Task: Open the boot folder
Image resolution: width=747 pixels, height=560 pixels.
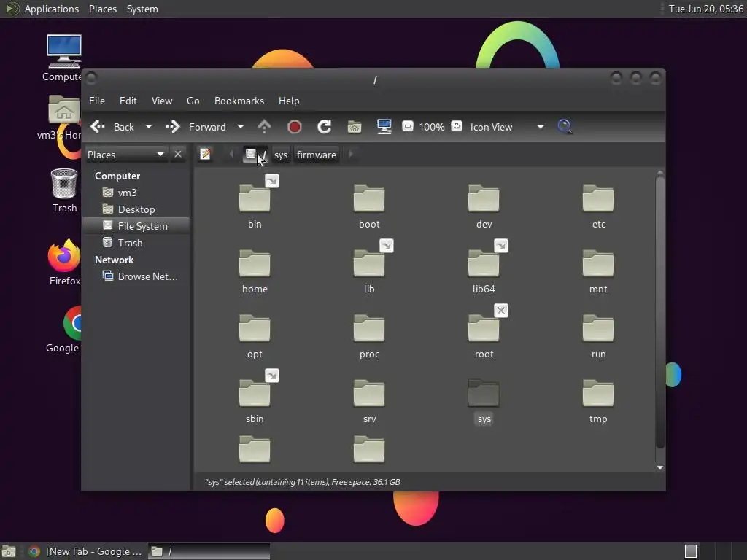Action: click(368, 198)
